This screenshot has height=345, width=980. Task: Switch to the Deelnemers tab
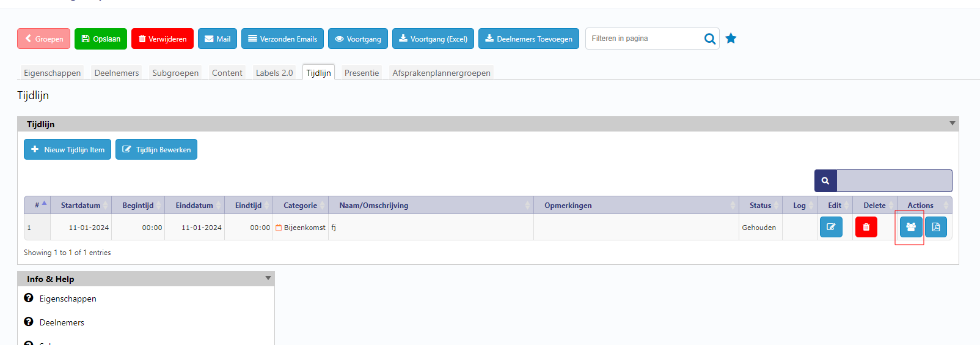116,73
